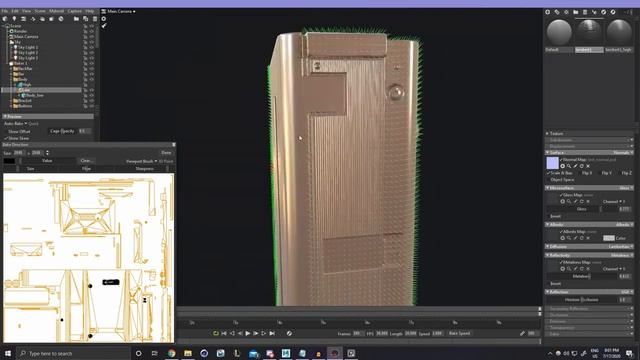Toggle visibility eye of Sky Light 1

pyautogui.click(x=91, y=47)
